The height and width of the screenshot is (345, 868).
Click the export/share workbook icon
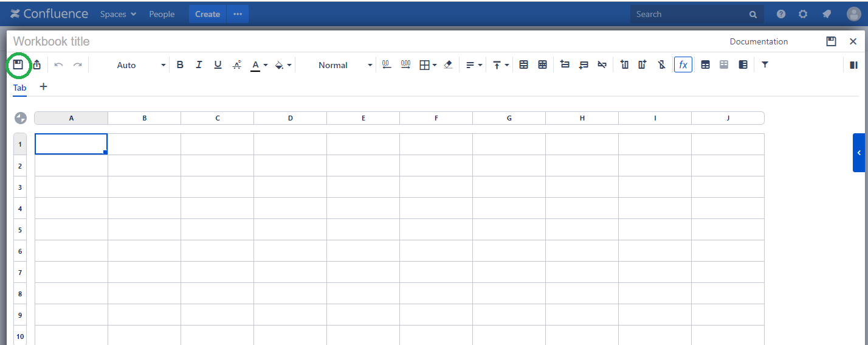[37, 64]
